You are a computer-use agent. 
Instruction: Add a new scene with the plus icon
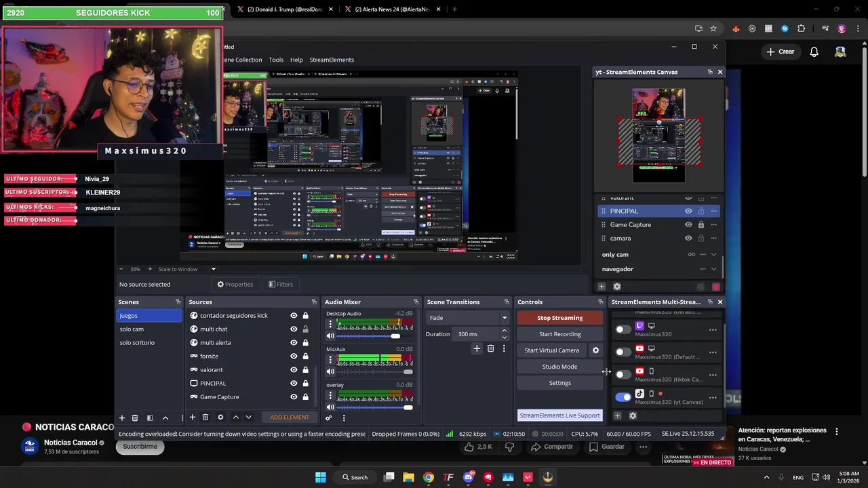pyautogui.click(x=122, y=418)
